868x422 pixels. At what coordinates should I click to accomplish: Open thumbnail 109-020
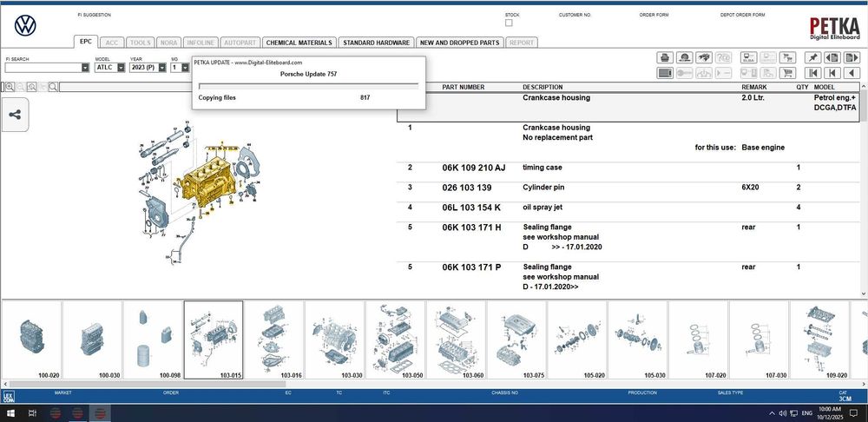820,340
